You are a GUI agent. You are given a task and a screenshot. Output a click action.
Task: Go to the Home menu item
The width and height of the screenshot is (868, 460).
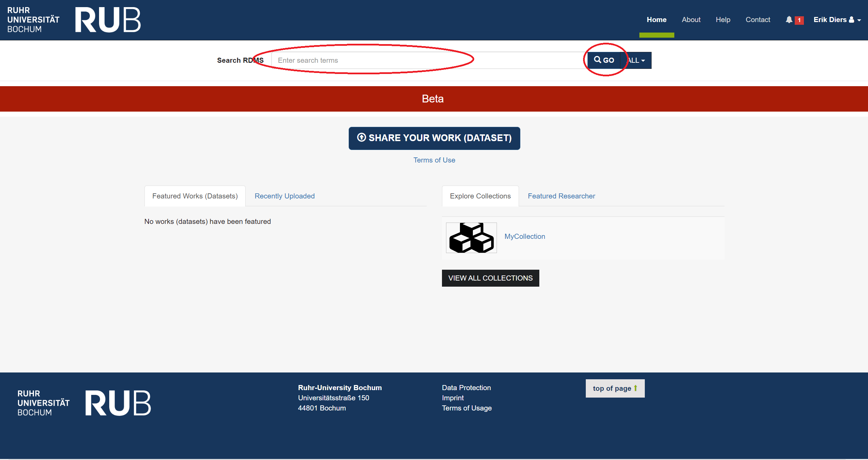click(656, 20)
